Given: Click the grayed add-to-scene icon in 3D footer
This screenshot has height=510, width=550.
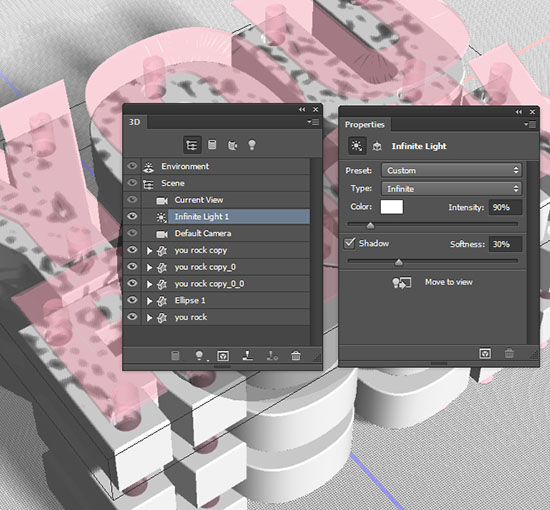Looking at the screenshot, I should [175, 356].
